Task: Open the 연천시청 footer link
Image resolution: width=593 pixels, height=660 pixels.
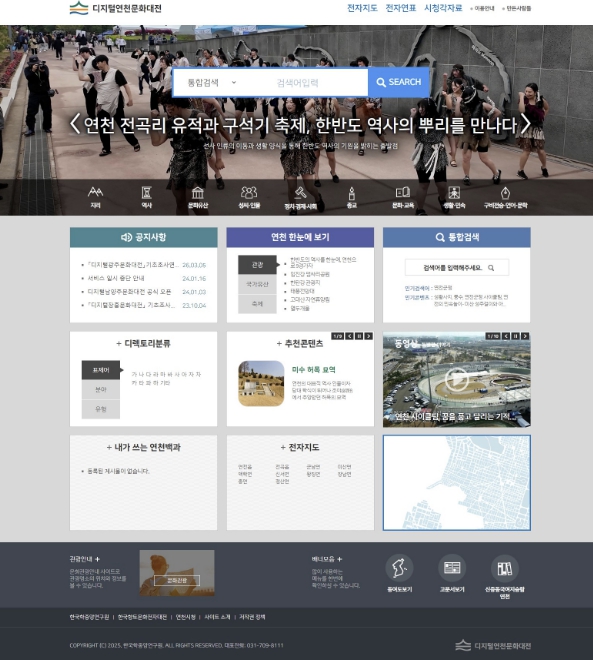Action: (186, 617)
